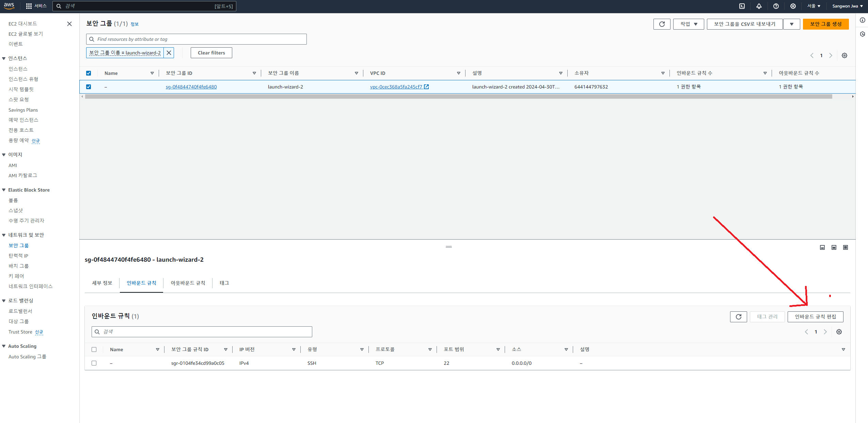Refresh the security groups list
This screenshot has width=868, height=423.
click(x=662, y=24)
